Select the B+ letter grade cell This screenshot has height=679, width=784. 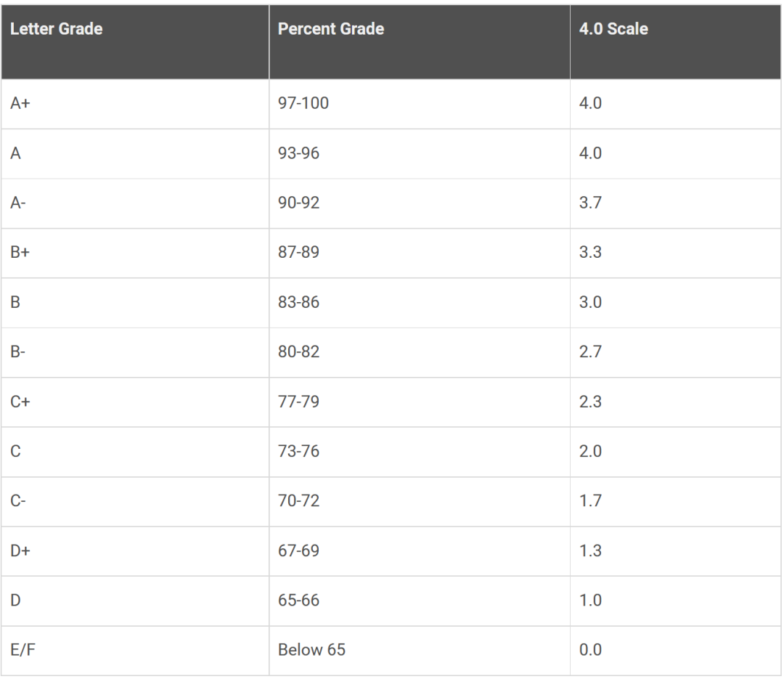pyautogui.click(x=135, y=253)
